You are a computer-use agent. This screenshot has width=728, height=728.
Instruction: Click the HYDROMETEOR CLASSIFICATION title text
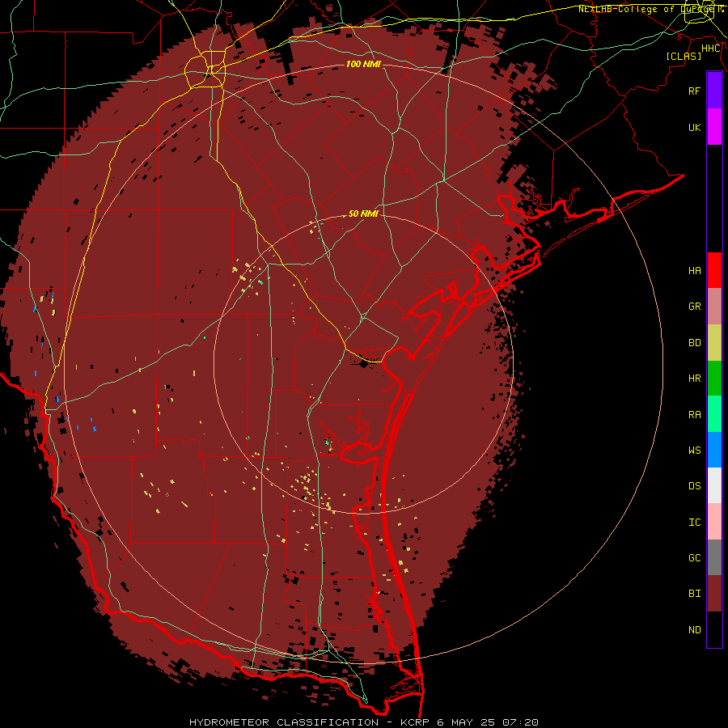click(284, 722)
